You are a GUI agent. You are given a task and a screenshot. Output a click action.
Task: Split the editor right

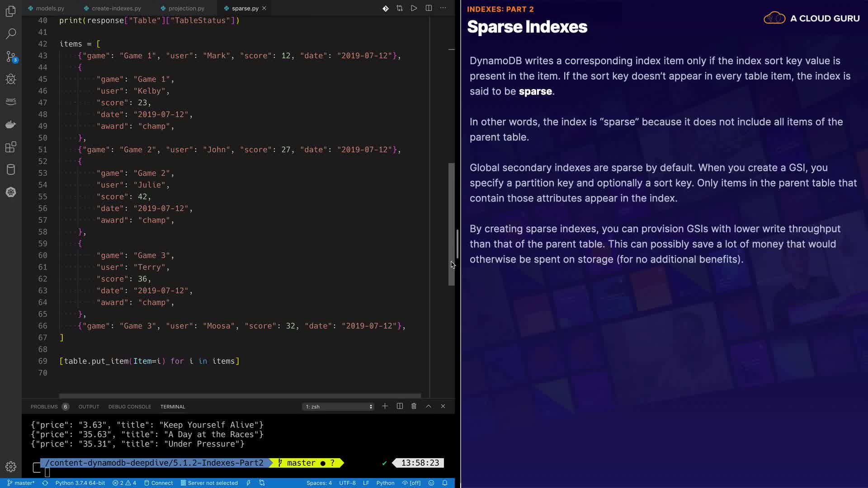pos(429,8)
